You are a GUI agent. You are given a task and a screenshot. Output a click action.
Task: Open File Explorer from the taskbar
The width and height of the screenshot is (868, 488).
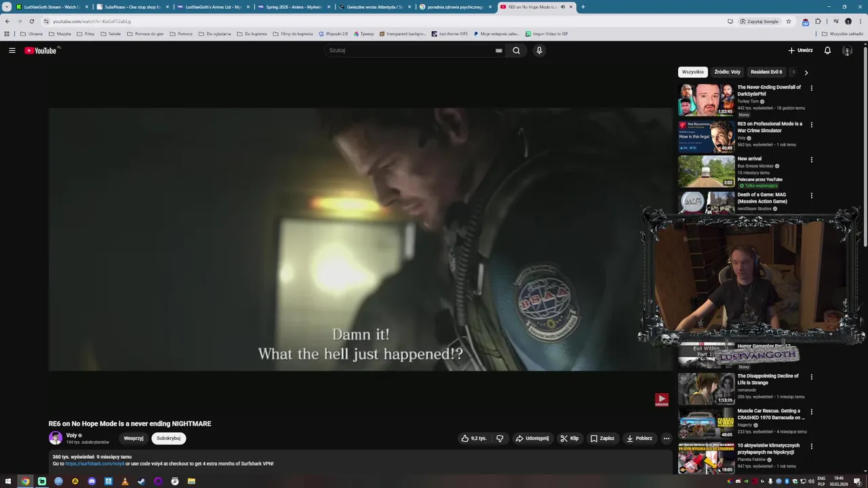point(191,481)
